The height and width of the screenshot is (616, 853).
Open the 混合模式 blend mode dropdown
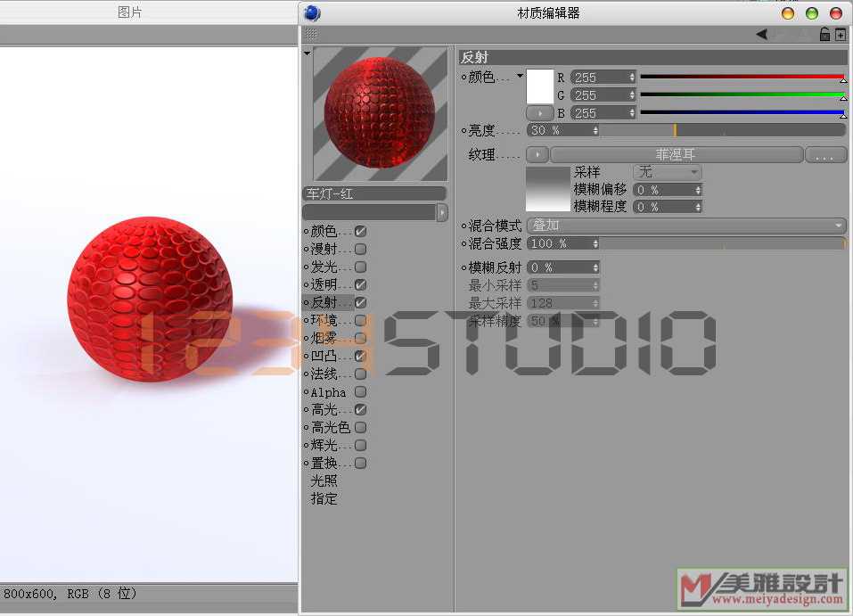(x=685, y=226)
